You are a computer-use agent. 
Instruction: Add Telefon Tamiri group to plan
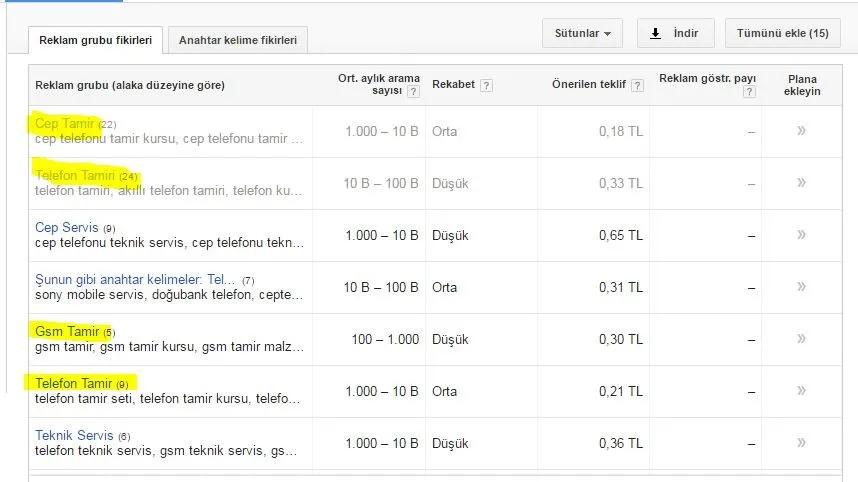[802, 183]
